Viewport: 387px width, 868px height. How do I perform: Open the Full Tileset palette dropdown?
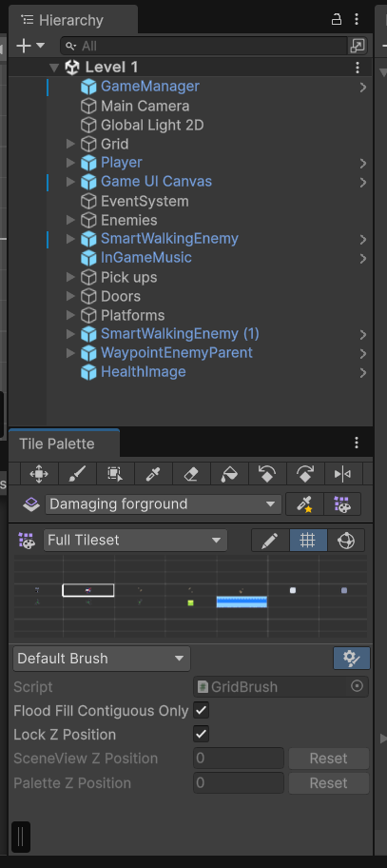coord(135,541)
